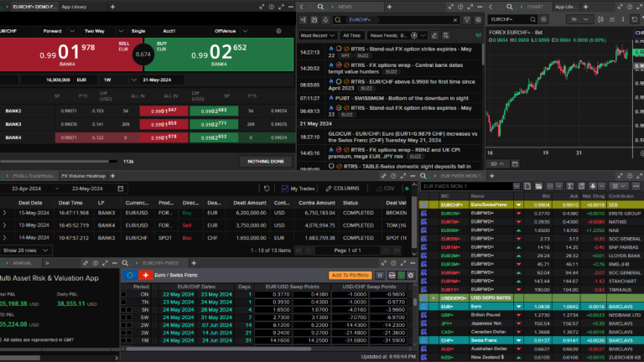Select the FX Volume Heatmap tab

click(x=83, y=176)
